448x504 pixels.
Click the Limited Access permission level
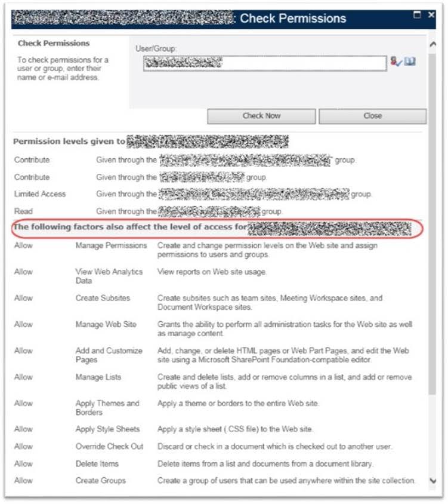40,194
